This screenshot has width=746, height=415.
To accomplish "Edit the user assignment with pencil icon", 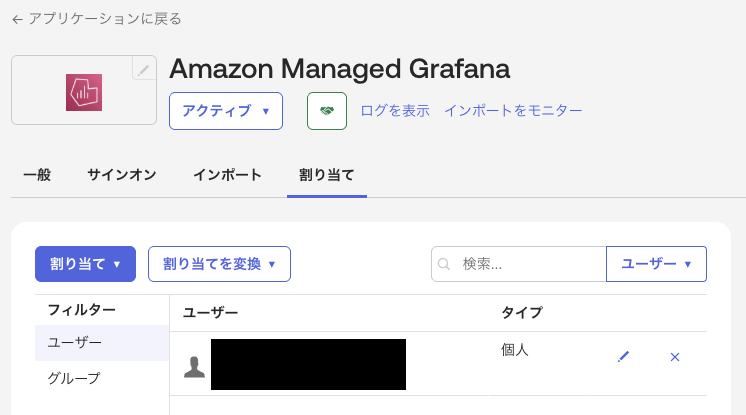I will 624,356.
